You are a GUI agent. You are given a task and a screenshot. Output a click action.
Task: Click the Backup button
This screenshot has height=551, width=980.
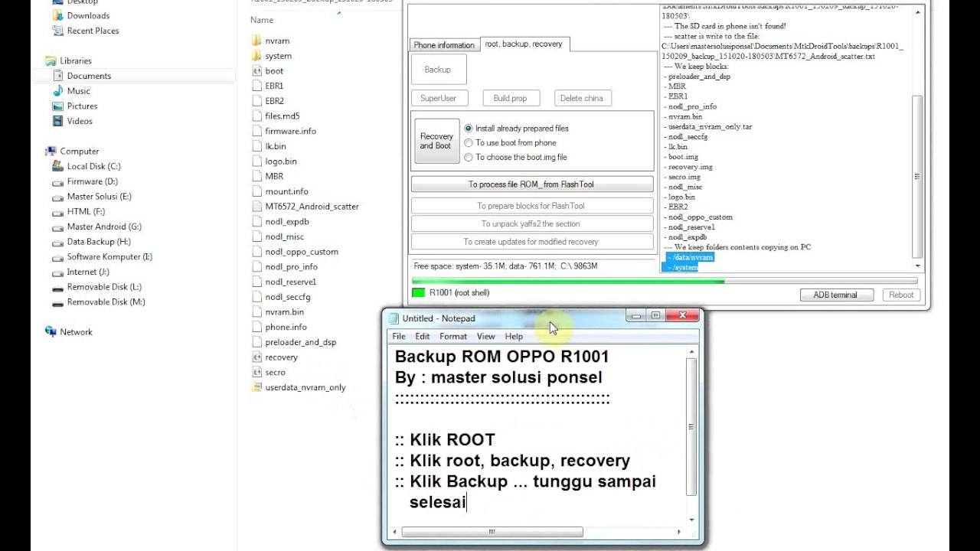click(x=438, y=70)
